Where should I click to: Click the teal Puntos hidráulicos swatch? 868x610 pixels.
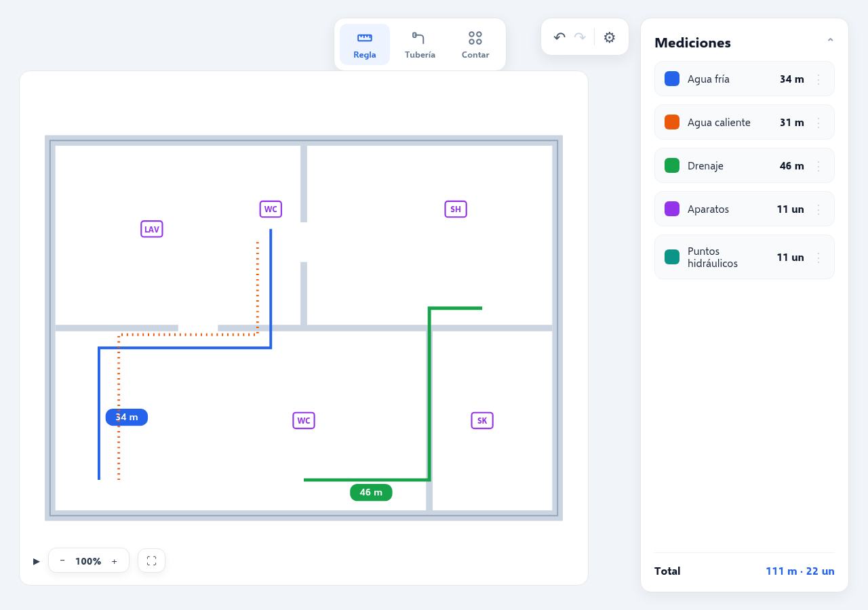coord(672,257)
